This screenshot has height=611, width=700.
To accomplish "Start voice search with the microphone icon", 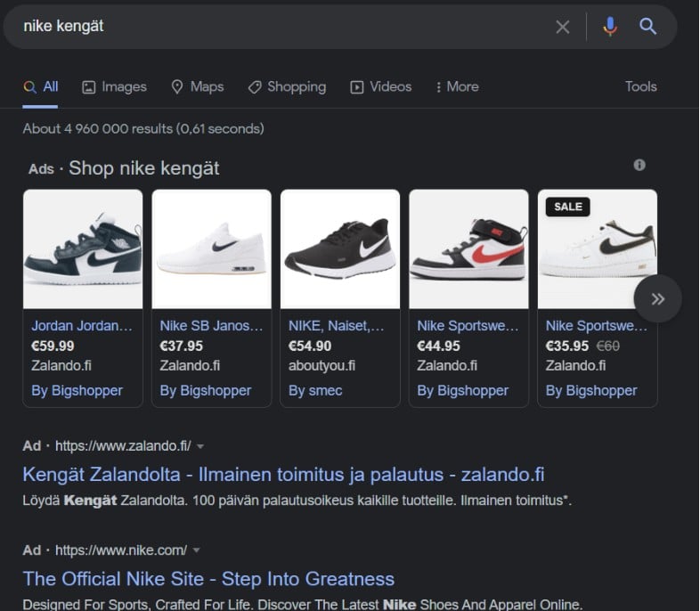I will pos(609,27).
